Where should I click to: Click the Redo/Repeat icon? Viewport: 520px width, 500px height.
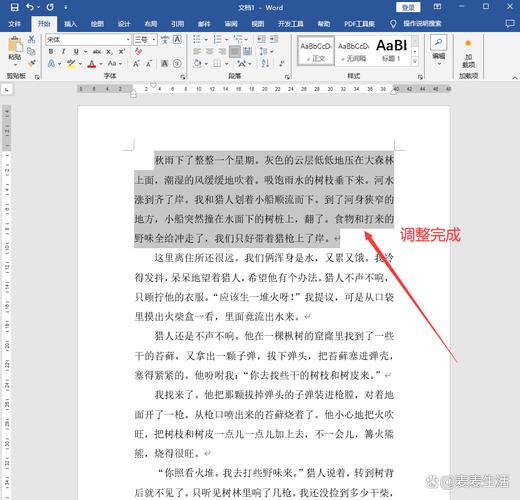click(x=50, y=7)
